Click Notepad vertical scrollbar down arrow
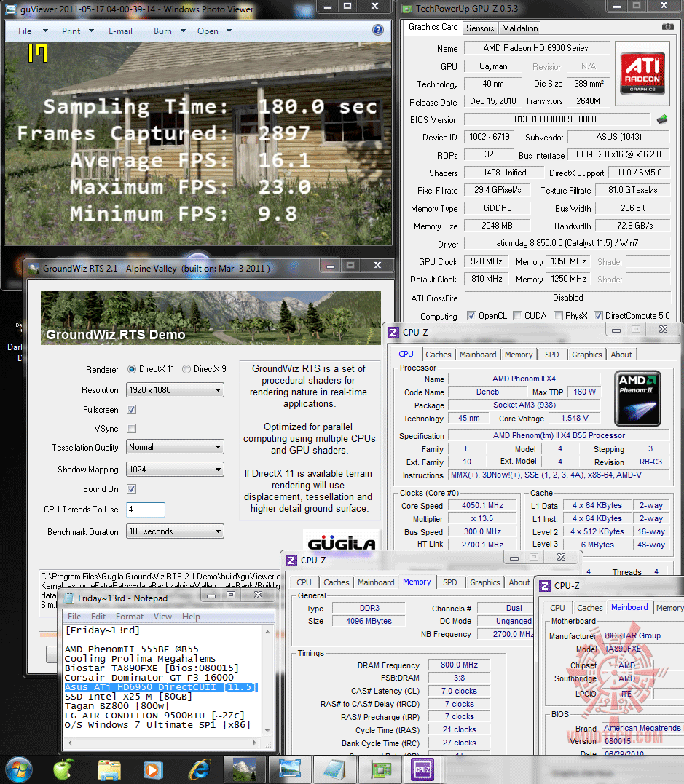 pyautogui.click(x=267, y=730)
